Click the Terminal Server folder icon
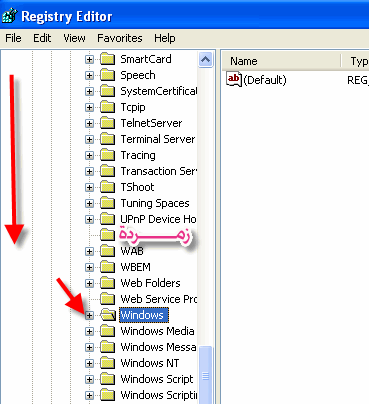Viewport: 369px width, 404px height. (107, 139)
